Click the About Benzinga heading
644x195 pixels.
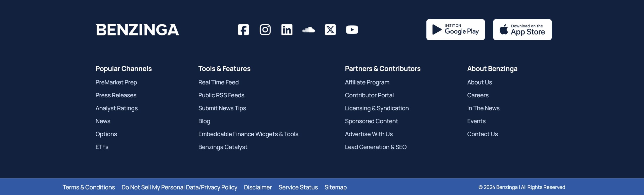click(x=492, y=69)
